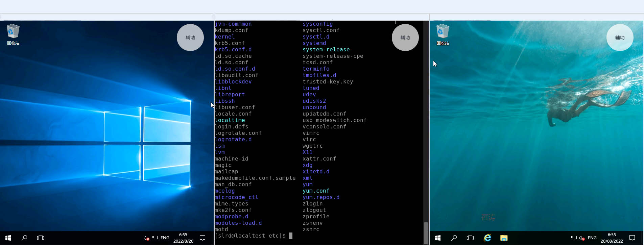This screenshot has width=644, height=245.
Task: Click motd entry in terminal
Action: point(221,229)
